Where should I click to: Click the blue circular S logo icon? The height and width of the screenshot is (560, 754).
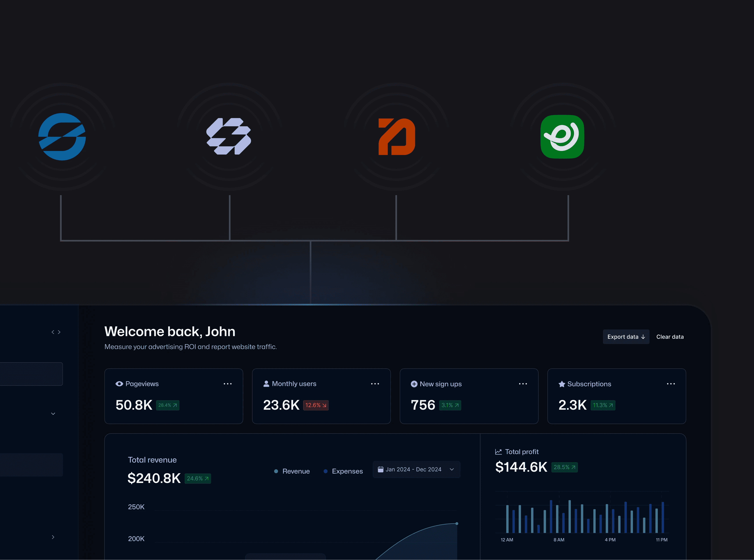coord(62,137)
